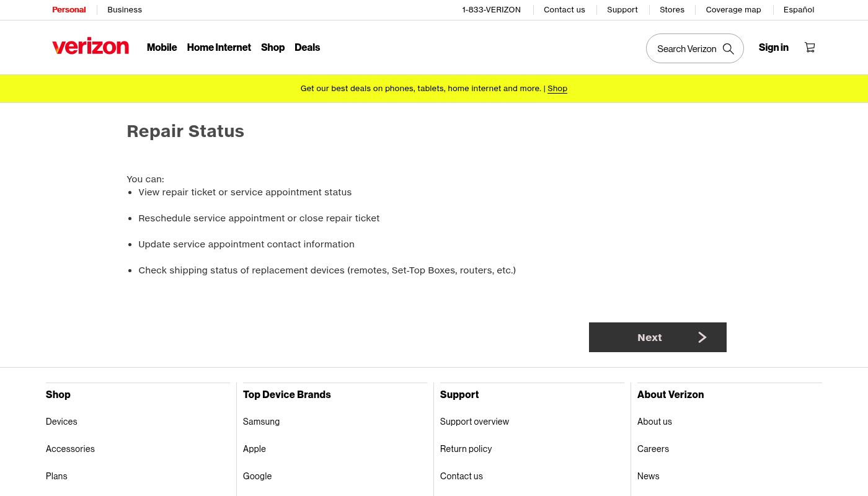
Task: Open the Home Internet menu
Action: 219,48
